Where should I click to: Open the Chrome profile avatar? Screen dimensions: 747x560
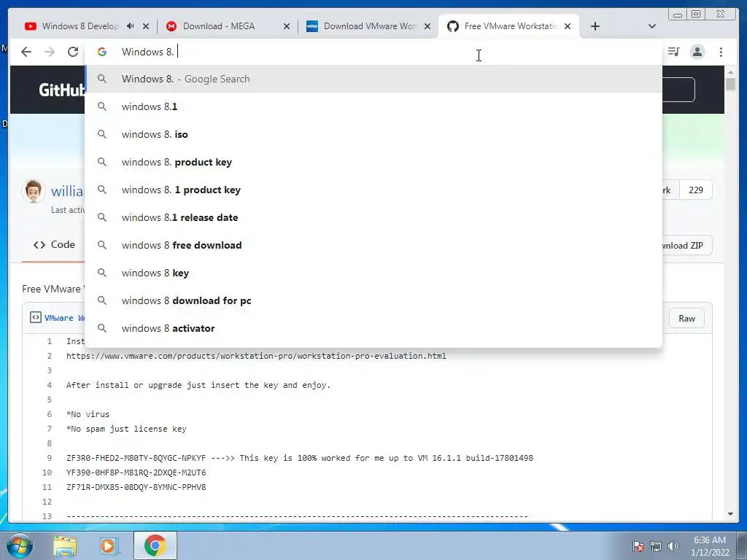[x=697, y=52]
